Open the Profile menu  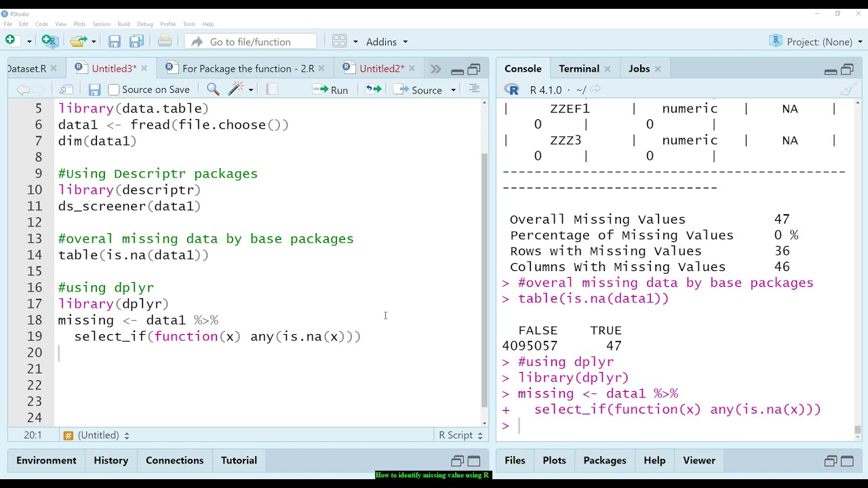(167, 24)
